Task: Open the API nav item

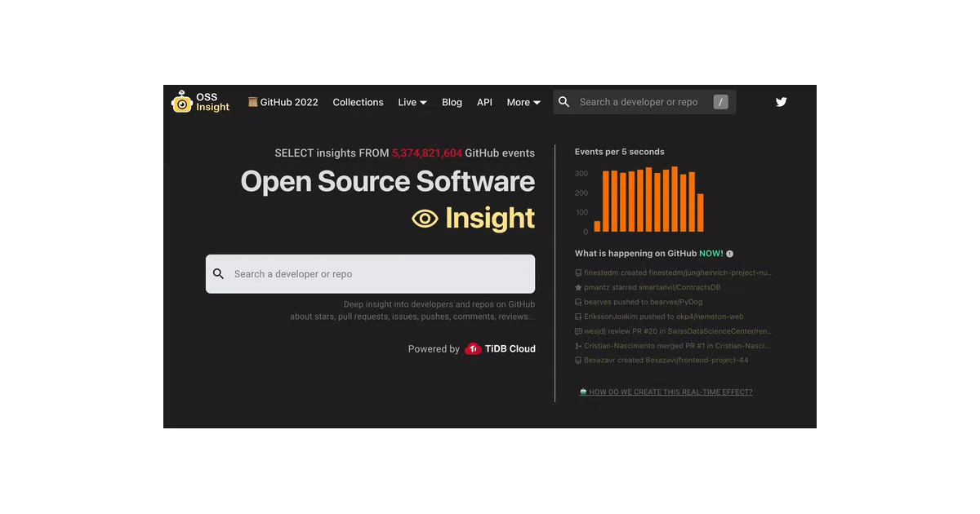Action: (x=484, y=102)
